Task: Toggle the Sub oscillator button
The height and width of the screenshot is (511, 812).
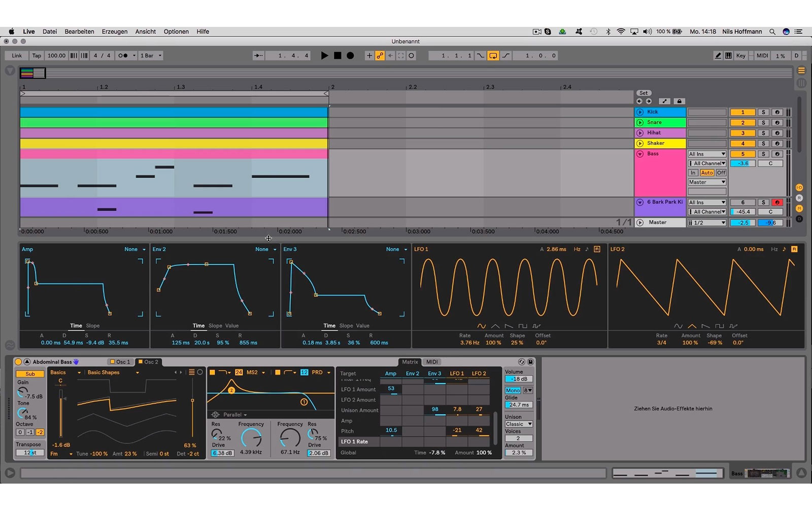Action: (30, 374)
